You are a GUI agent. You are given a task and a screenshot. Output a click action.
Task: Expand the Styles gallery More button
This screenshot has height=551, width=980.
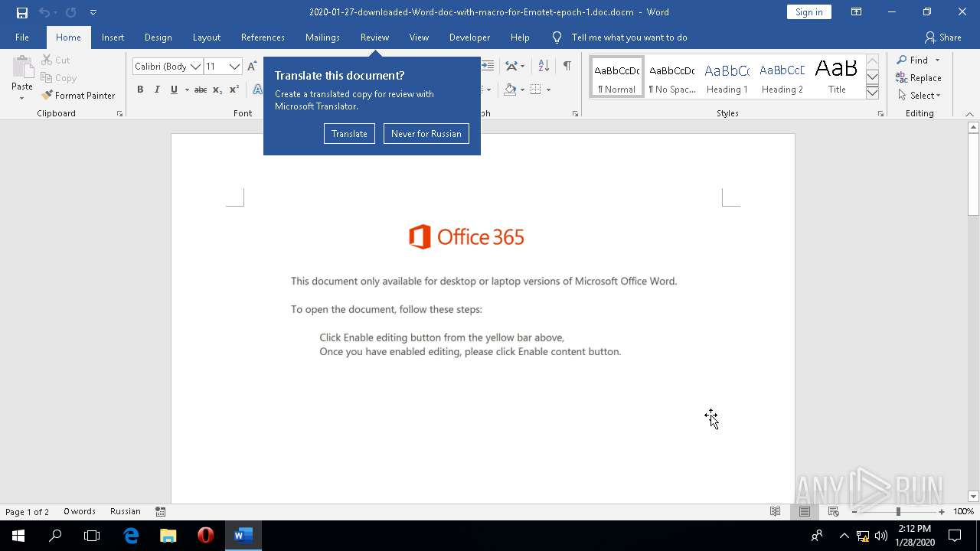(872, 92)
